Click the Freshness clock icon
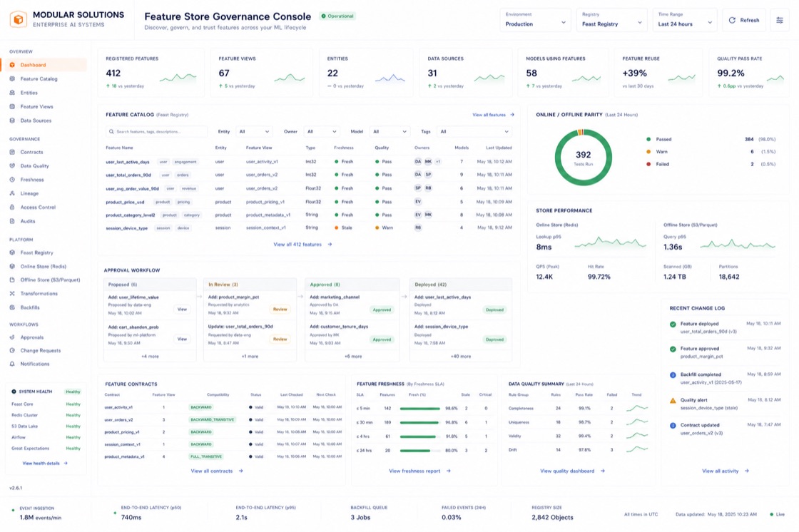The width and height of the screenshot is (799, 532). (12, 180)
